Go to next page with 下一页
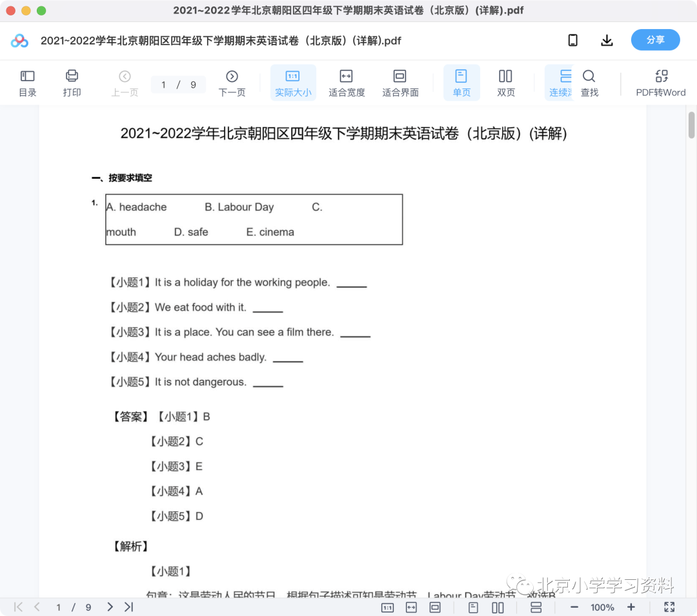 tap(232, 83)
